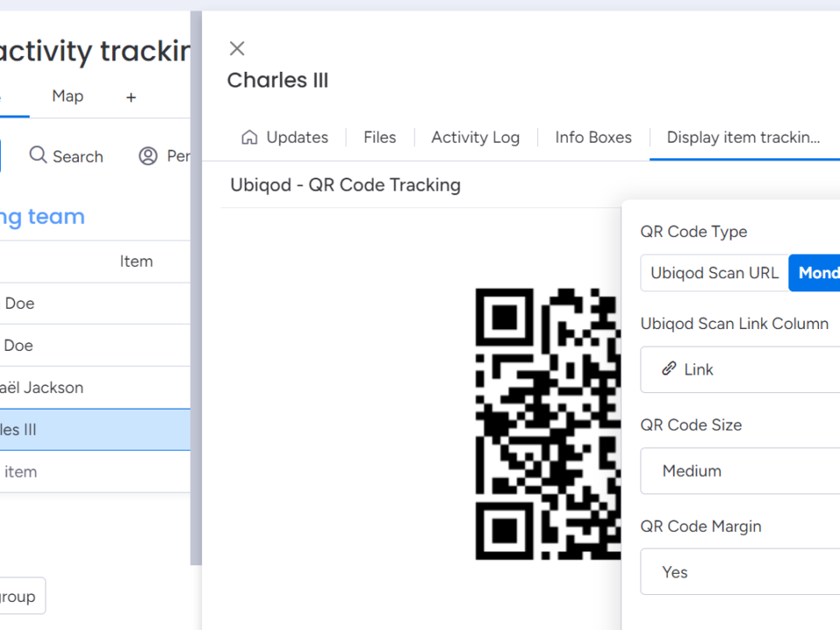Click the Item column header

coord(136,262)
